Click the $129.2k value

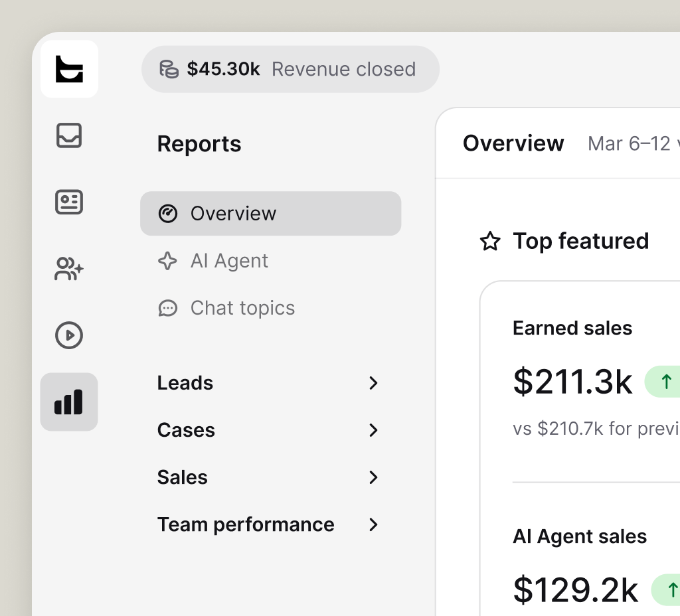pos(576,590)
